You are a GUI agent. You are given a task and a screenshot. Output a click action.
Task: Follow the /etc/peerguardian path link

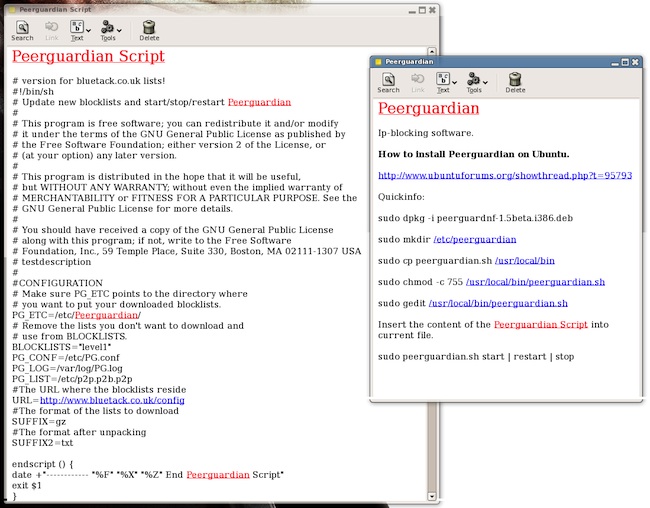point(475,239)
